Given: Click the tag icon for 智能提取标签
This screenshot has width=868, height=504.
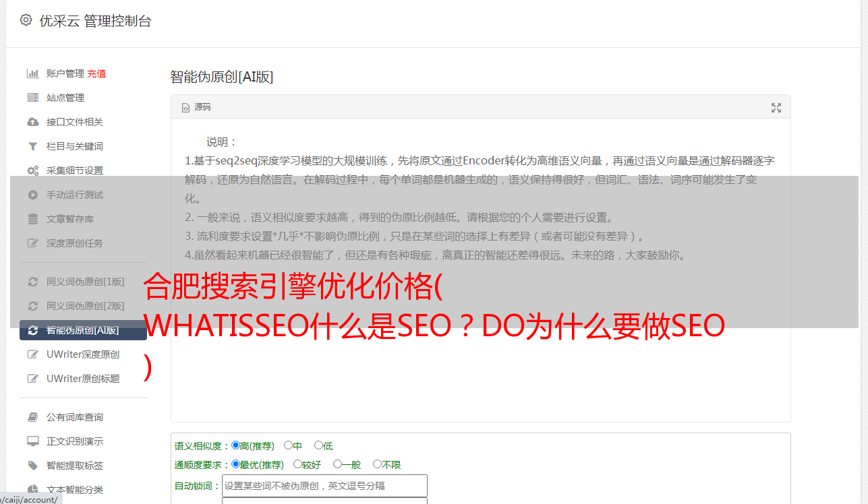Looking at the screenshot, I should (32, 466).
